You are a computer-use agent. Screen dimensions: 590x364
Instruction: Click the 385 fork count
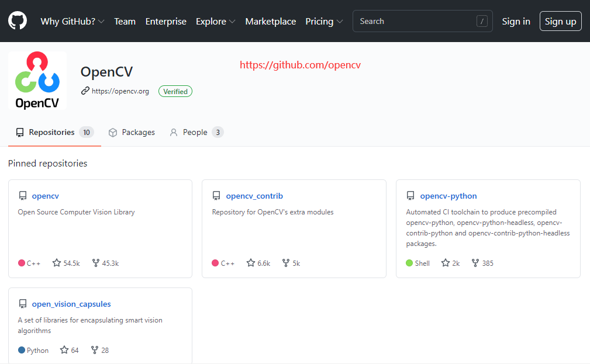click(488, 264)
